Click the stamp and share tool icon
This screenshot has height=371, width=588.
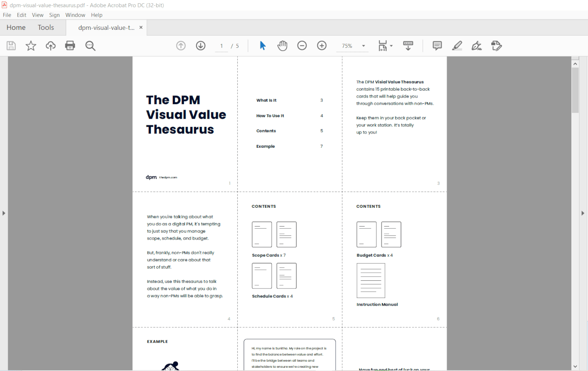tap(497, 46)
